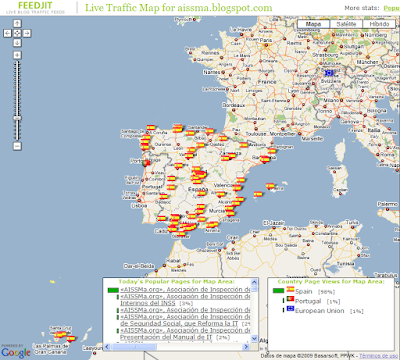This screenshot has height=360, width=400.
Task: Click the Spain flag marker near A Coruña
Action: (x=151, y=127)
